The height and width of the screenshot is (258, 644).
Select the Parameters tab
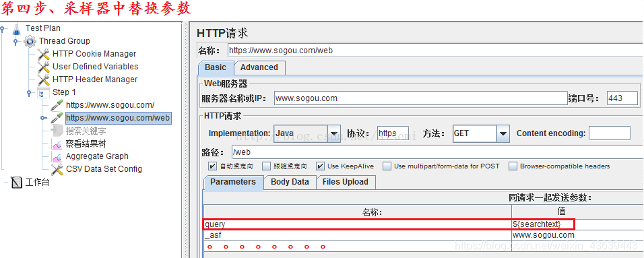(x=233, y=182)
